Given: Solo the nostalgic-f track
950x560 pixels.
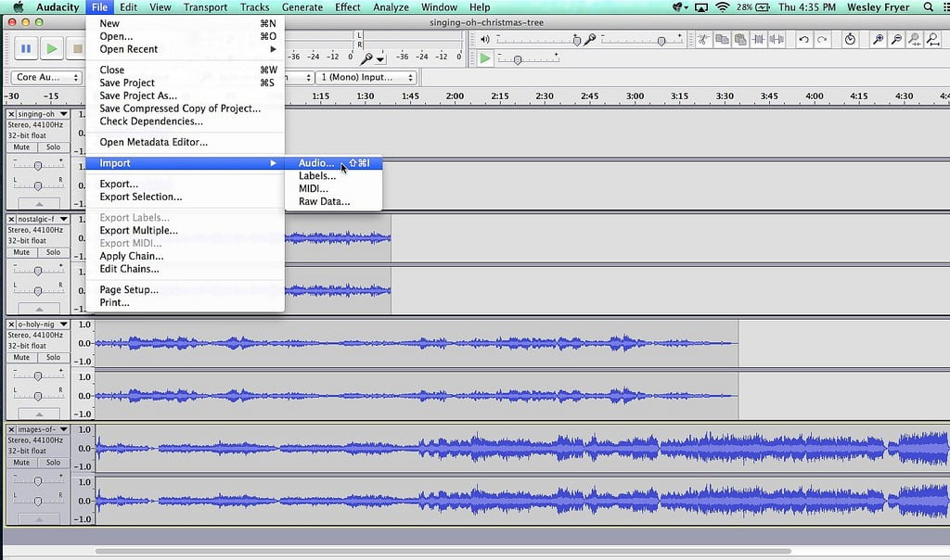Looking at the screenshot, I should coord(53,252).
